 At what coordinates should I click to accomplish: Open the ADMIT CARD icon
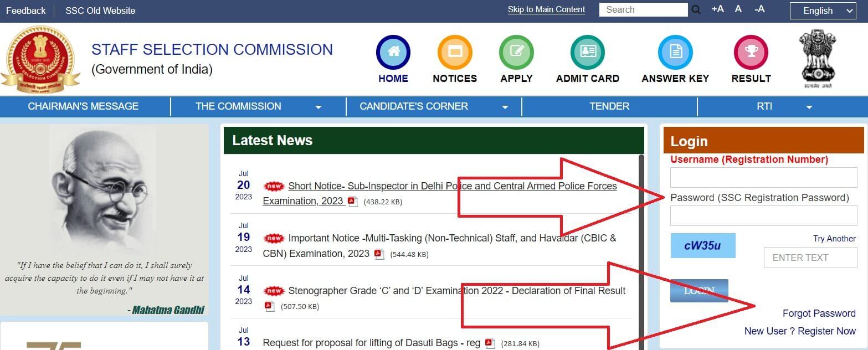pyautogui.click(x=588, y=52)
